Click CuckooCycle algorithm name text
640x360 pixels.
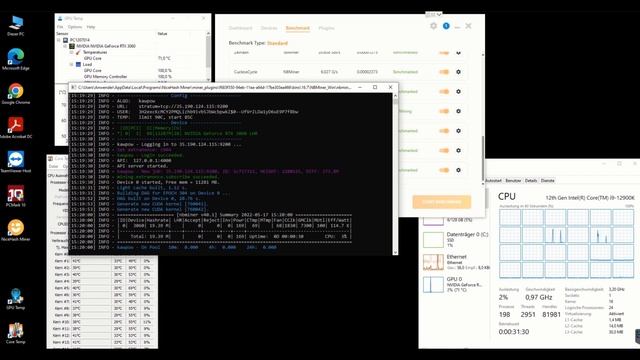pos(246,72)
